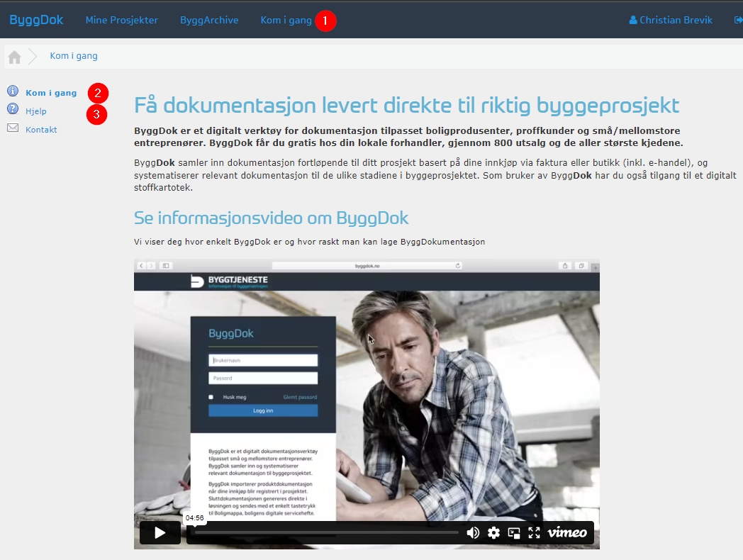
Task: Switch the video to fullscreen
Action: pos(534,533)
